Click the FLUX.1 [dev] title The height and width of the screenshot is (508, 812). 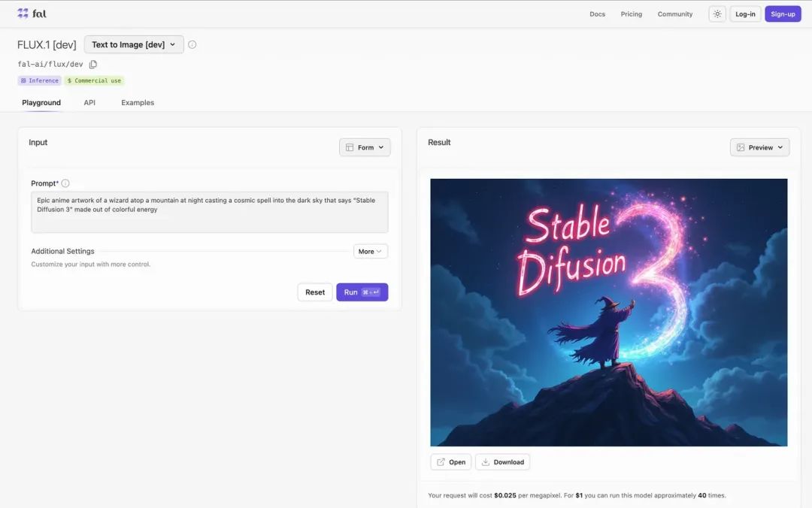click(x=47, y=44)
